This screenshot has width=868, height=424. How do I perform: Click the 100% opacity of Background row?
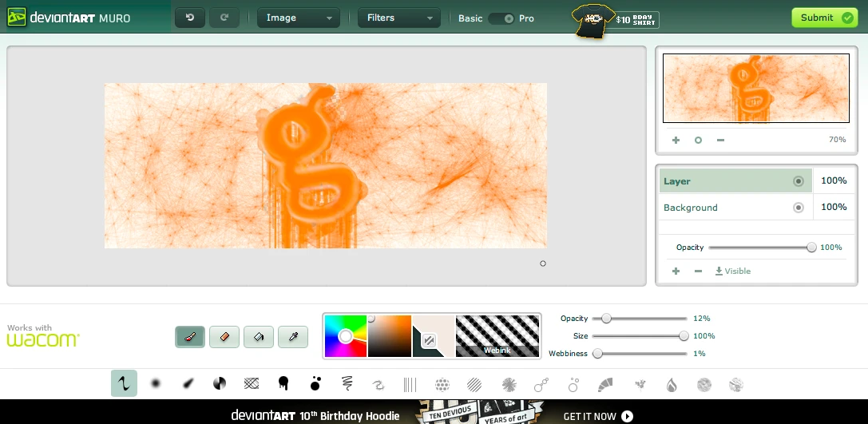[x=834, y=207]
